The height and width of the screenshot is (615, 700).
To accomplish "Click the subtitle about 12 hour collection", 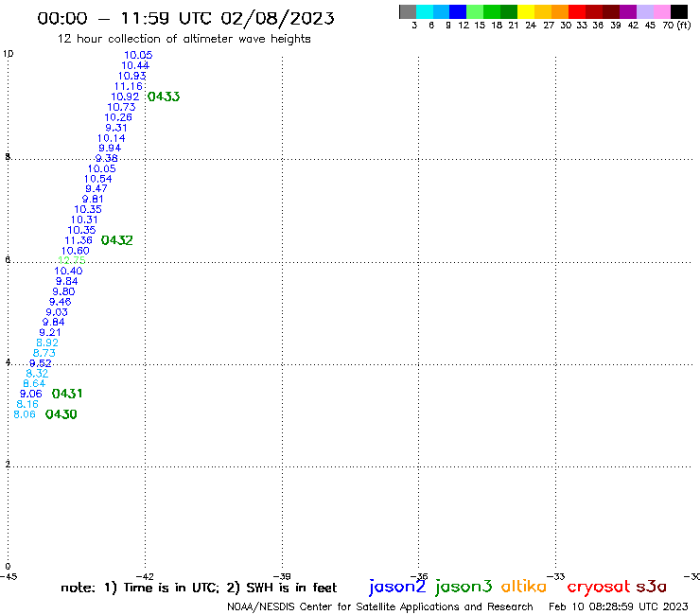I will point(184,39).
